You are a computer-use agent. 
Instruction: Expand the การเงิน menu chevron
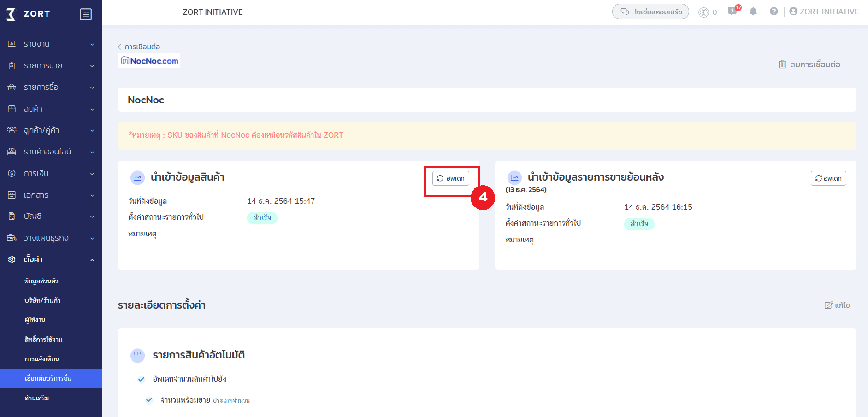92,174
